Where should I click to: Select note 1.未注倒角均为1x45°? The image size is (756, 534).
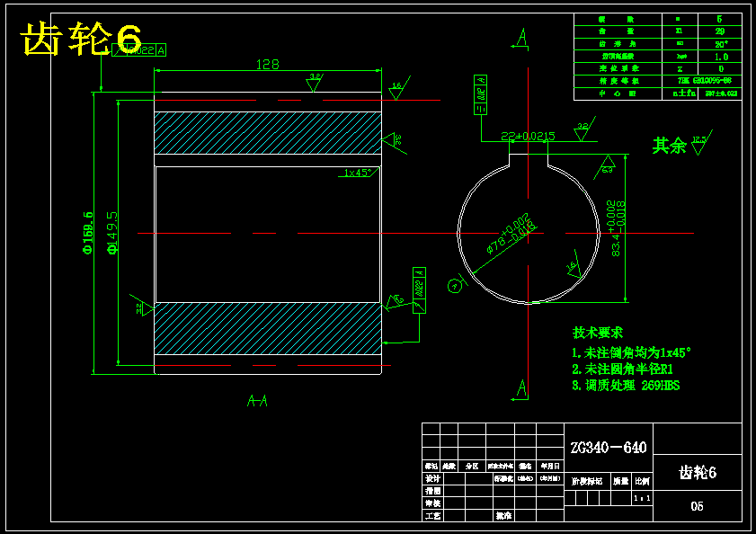click(x=631, y=352)
